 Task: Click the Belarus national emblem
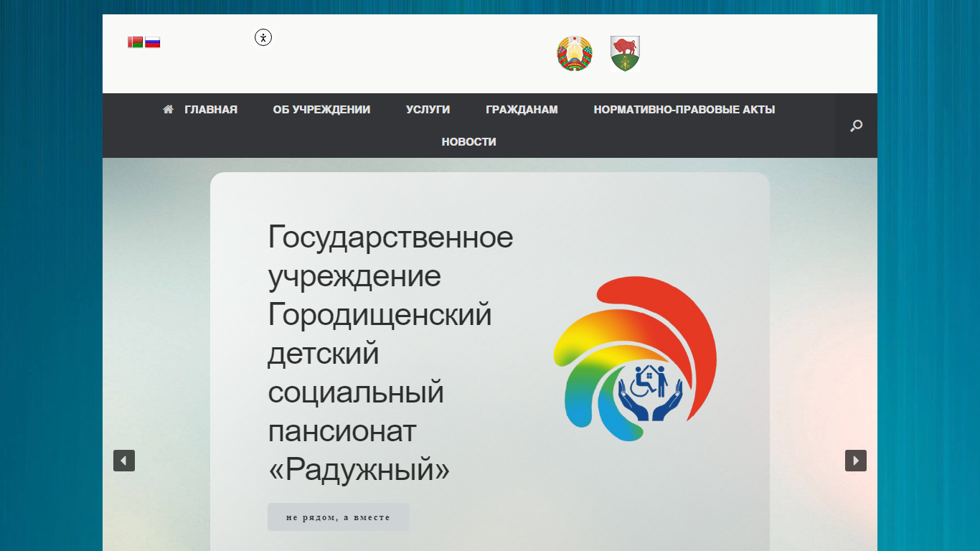click(575, 54)
